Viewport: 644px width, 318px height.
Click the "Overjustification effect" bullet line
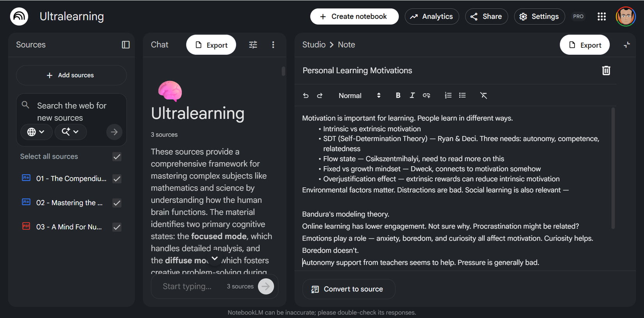(441, 179)
